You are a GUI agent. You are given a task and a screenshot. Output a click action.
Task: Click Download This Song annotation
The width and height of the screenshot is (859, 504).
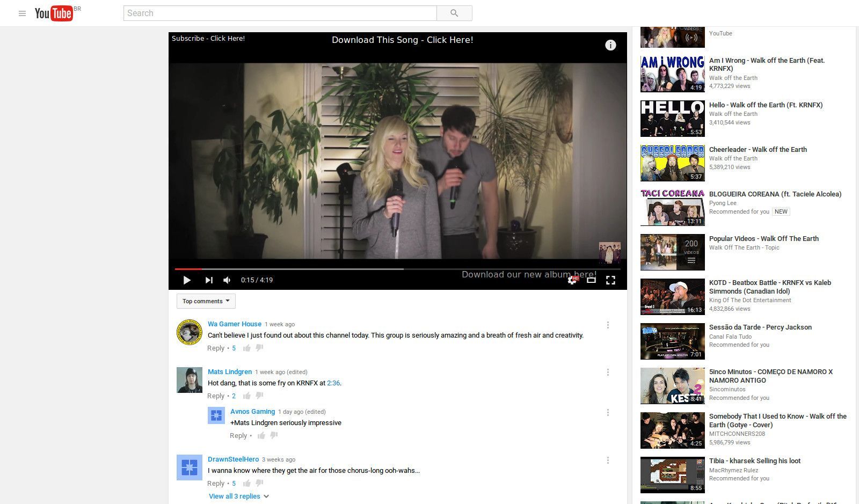click(x=403, y=40)
